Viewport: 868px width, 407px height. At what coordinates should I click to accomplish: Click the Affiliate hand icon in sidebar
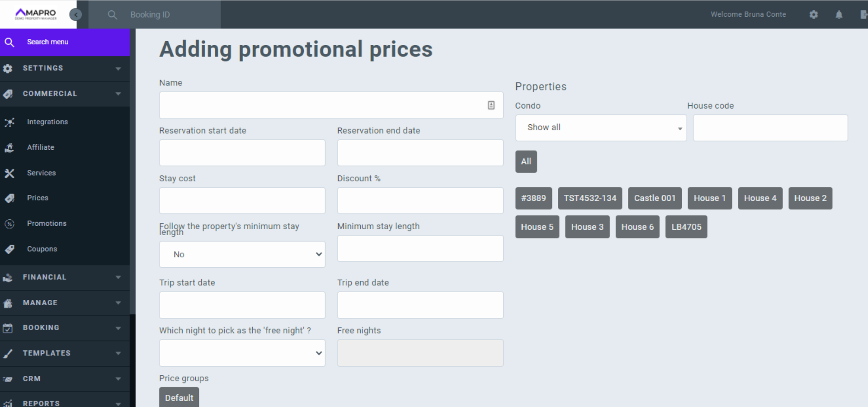point(9,147)
